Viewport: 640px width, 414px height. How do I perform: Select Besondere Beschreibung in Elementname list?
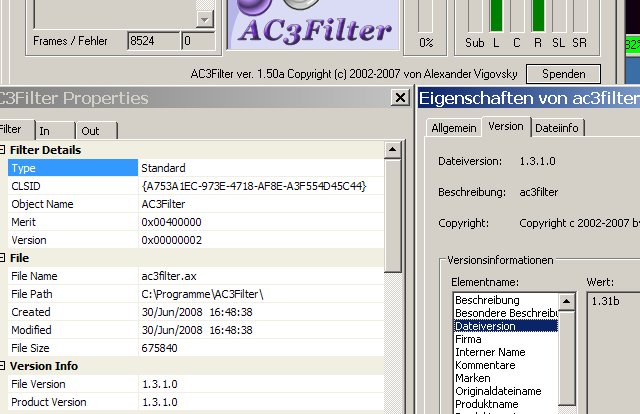506,313
